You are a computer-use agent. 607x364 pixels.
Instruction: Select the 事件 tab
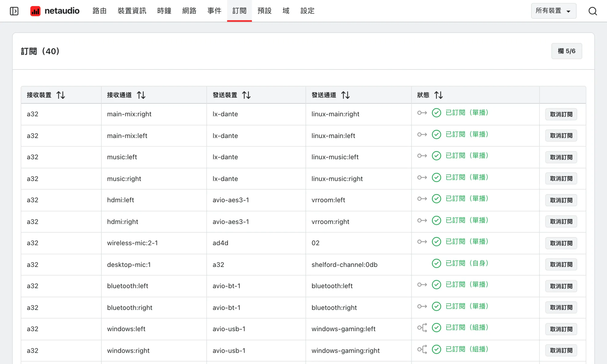(214, 11)
